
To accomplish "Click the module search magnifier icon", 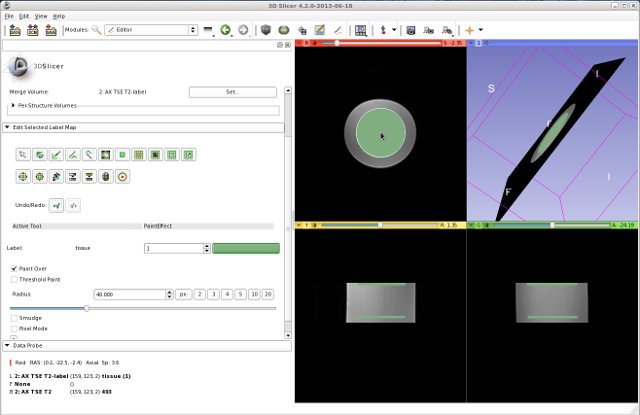I will (96, 31).
